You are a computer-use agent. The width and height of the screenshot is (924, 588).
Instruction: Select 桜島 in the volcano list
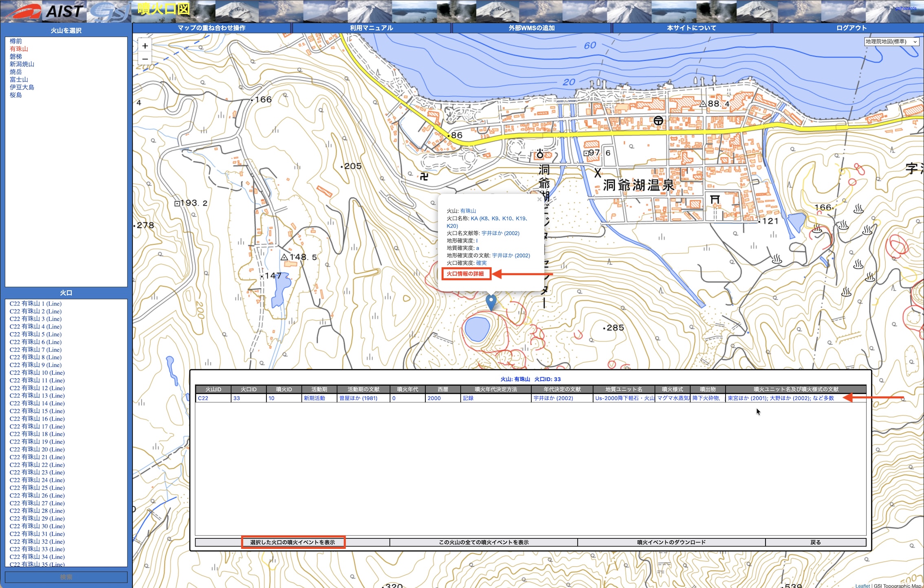16,95
